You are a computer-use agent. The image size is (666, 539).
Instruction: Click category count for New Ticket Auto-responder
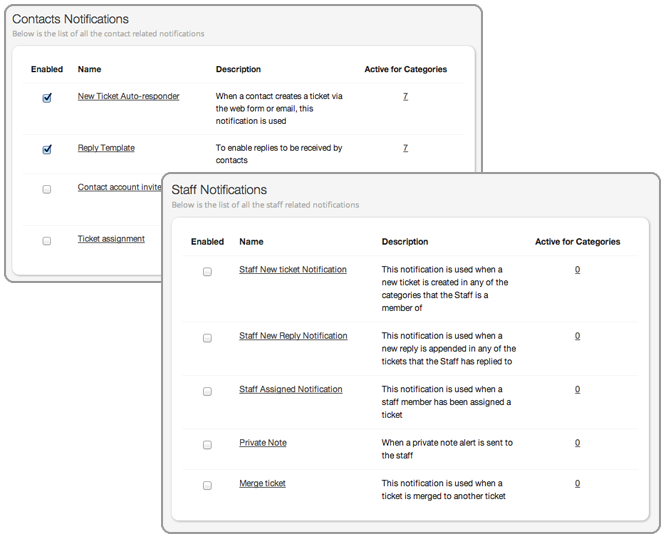pyautogui.click(x=405, y=96)
